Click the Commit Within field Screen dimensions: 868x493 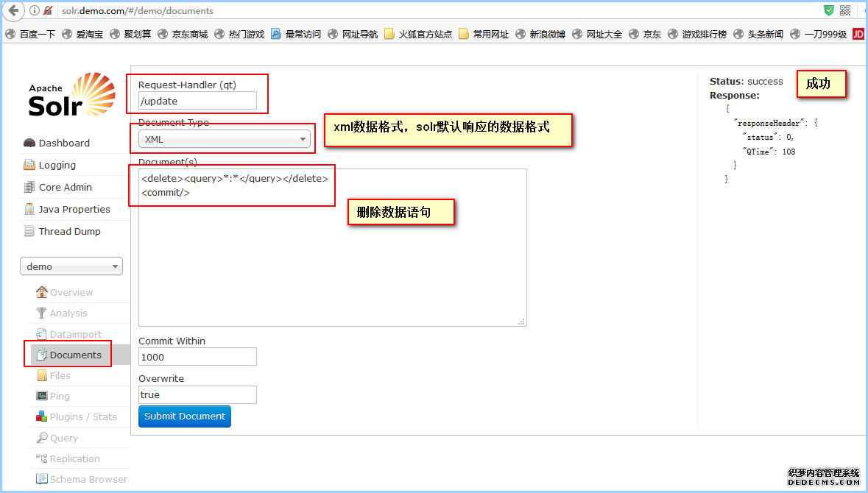pos(197,357)
